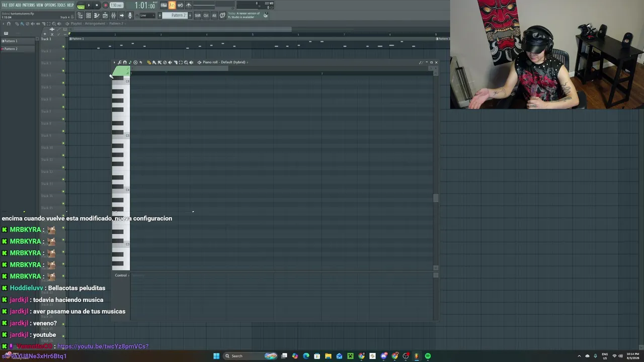Select Pattern 1 in the picker
Image resolution: width=644 pixels, height=362 pixels.
(x=18, y=41)
